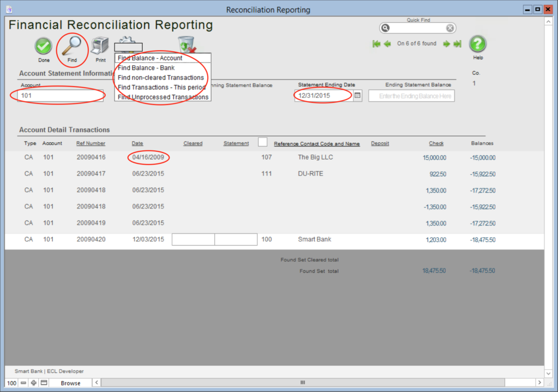
Task: Zoom out using the minus button
Action: point(23,383)
